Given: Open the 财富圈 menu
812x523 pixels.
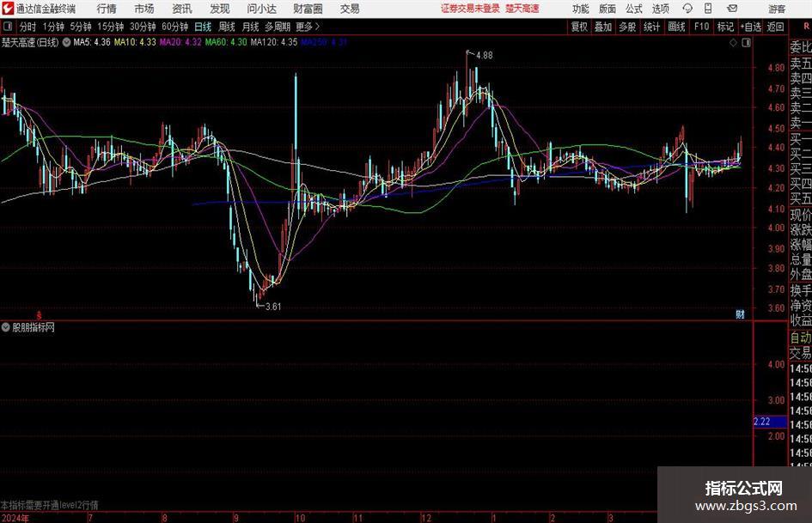Looking at the screenshot, I should coord(308,9).
